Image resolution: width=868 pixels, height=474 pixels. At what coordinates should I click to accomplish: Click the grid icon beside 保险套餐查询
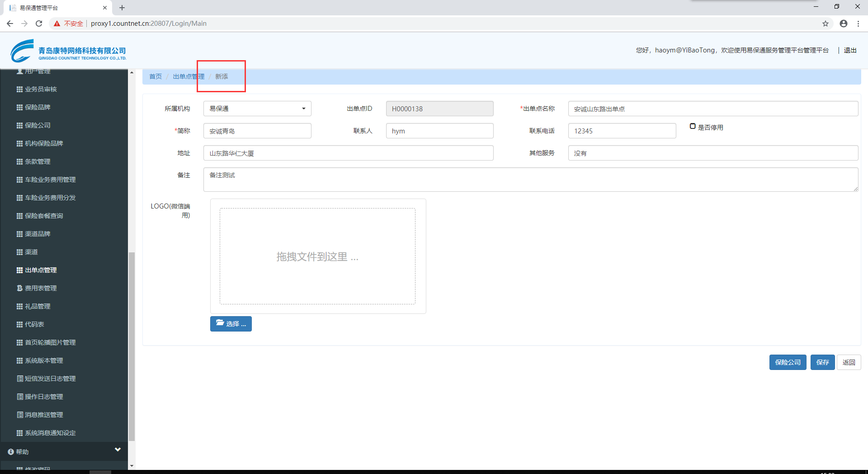19,216
